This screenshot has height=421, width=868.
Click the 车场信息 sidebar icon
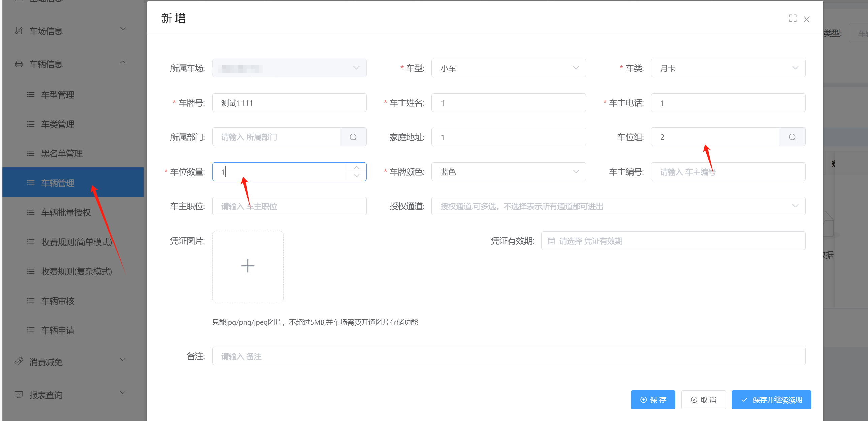click(x=19, y=31)
